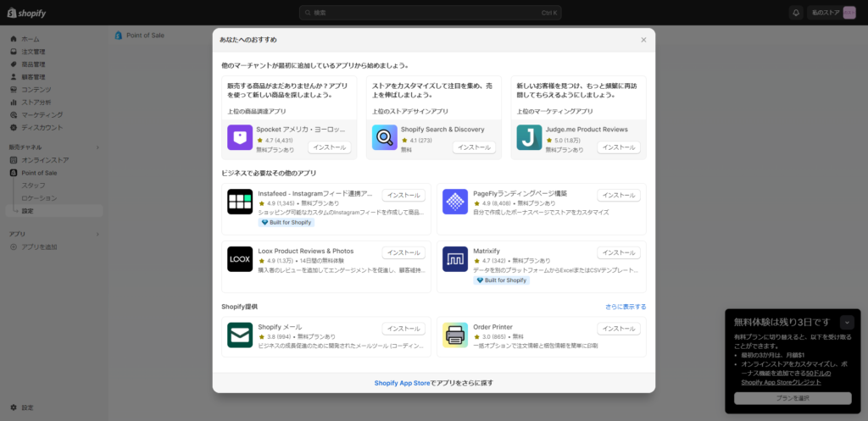Open the notifications bell icon

796,13
